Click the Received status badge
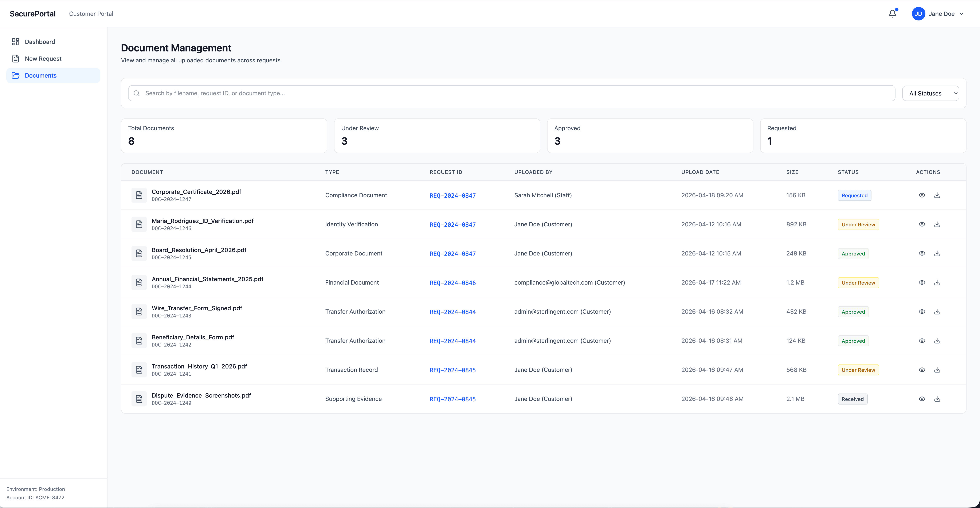Screen dimensions: 980x508 click(852, 399)
